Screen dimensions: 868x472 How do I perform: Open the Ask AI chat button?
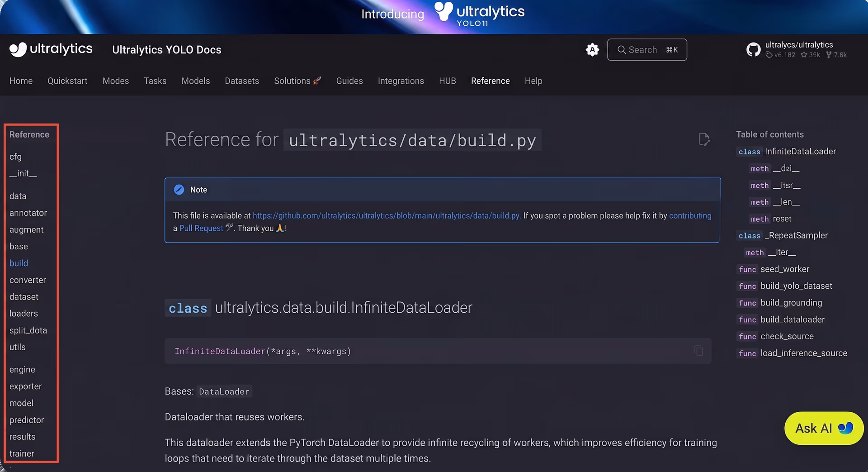(824, 428)
